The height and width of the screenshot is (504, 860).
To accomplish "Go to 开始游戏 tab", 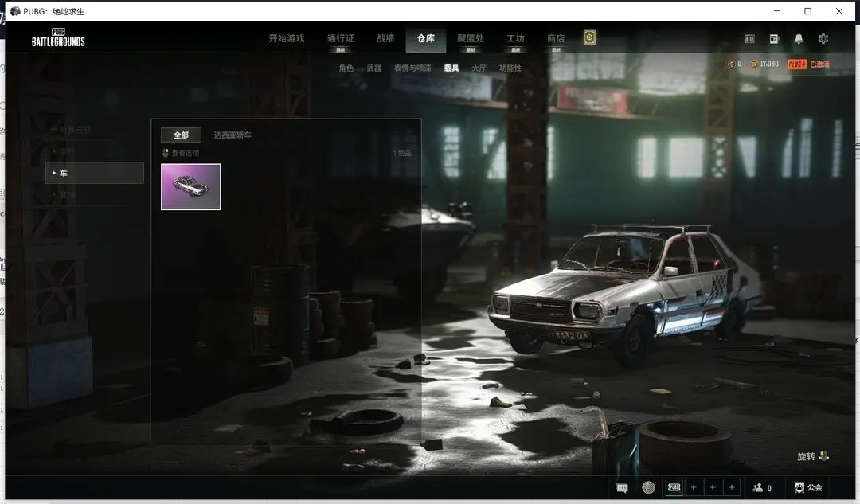I will pyautogui.click(x=287, y=38).
